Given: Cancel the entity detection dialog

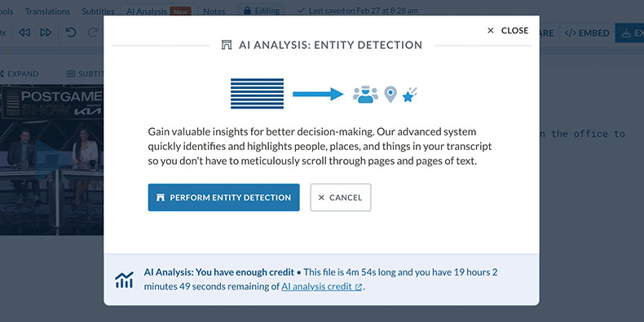Looking at the screenshot, I should tap(341, 197).
